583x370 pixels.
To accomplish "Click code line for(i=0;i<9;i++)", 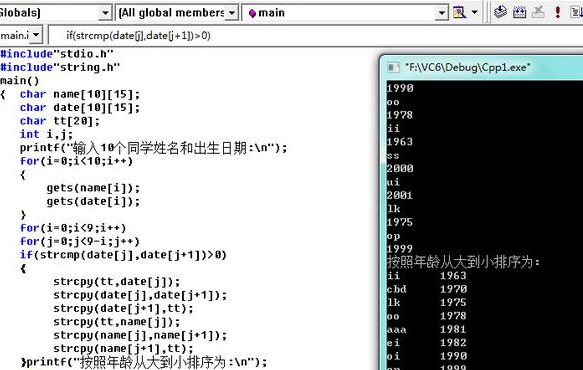I will coord(73,228).
